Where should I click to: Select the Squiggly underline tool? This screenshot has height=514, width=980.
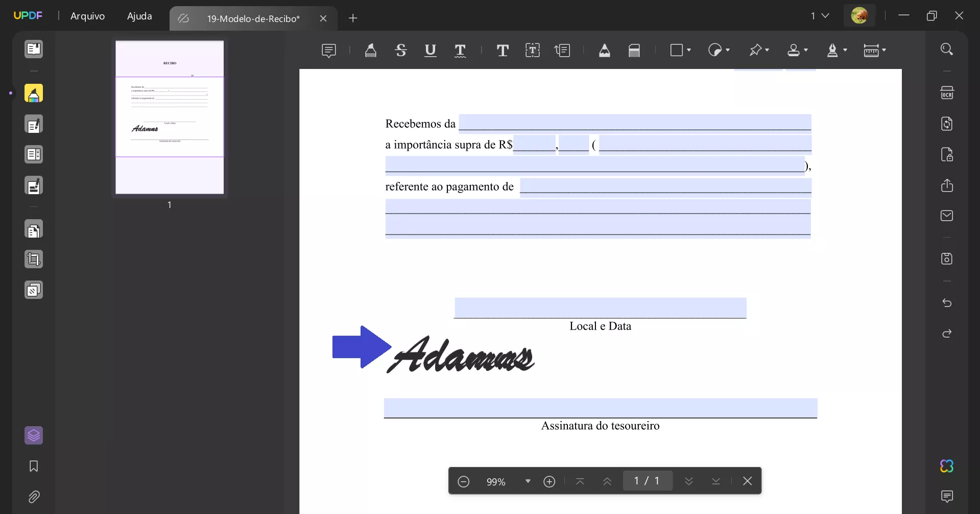click(460, 50)
